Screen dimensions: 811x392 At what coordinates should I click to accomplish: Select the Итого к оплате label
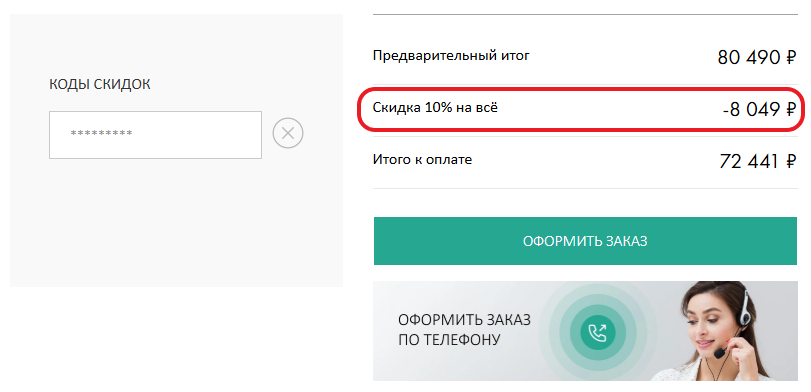tap(422, 159)
